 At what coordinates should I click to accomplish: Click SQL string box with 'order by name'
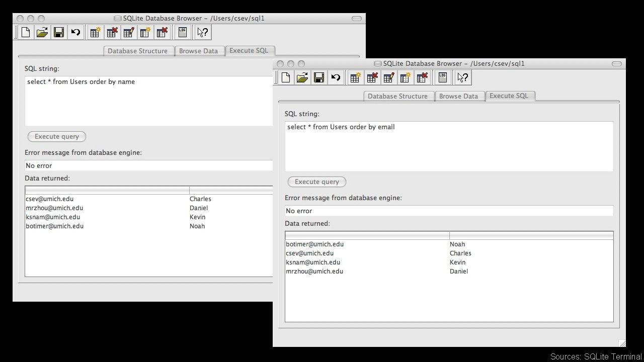click(x=149, y=101)
